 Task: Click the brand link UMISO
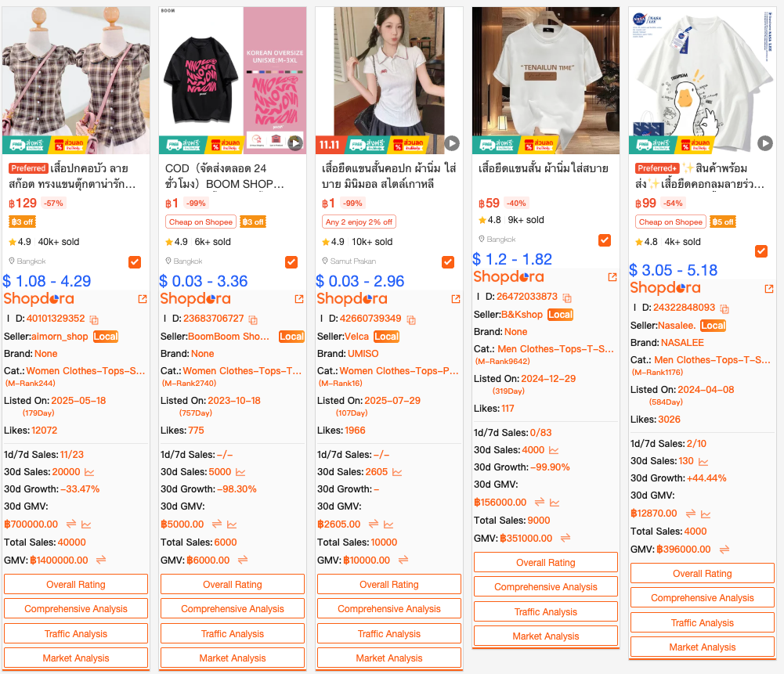(x=363, y=354)
